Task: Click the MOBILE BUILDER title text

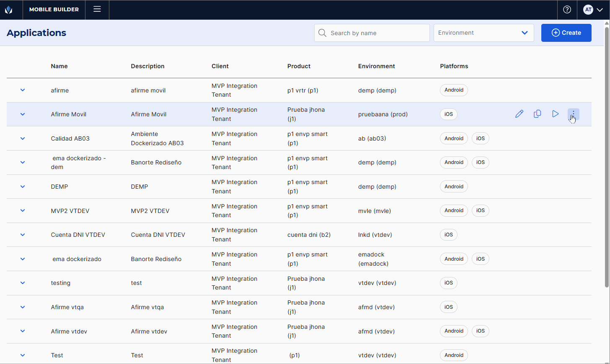Action: point(54,10)
